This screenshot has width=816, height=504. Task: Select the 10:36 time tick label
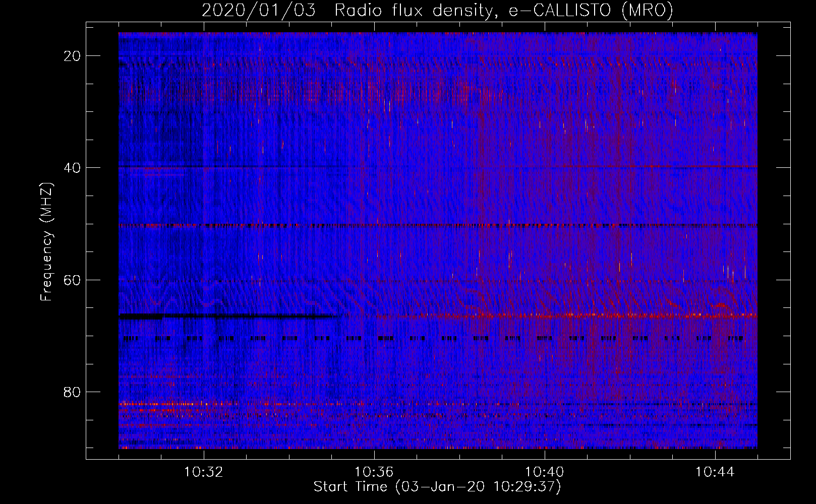[374, 472]
